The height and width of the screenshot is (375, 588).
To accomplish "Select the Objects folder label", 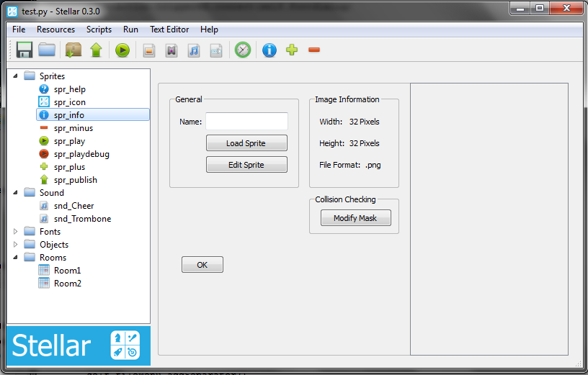I will click(x=54, y=245).
